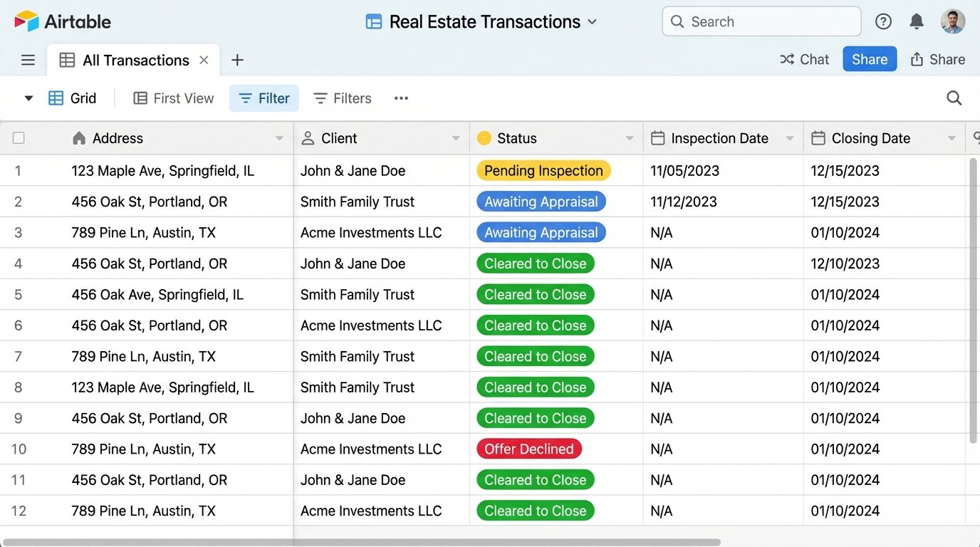Open the hamburger menu next to views
This screenshot has width=980, height=547.
(28, 60)
